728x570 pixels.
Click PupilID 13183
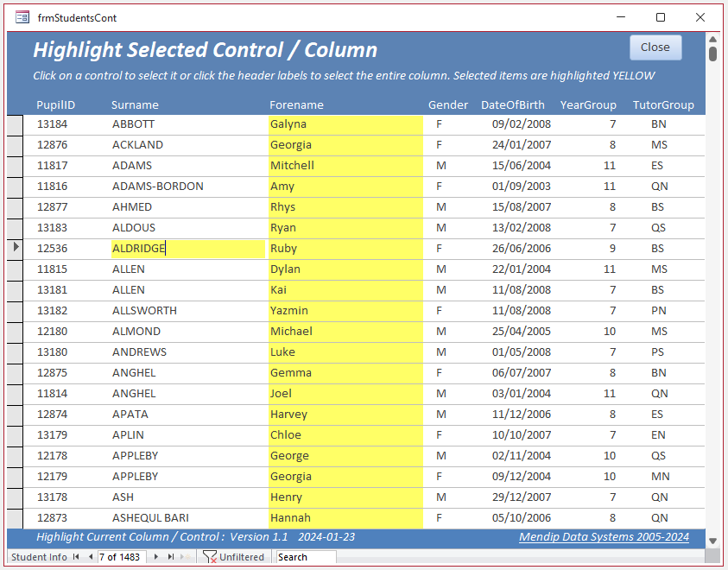pos(52,227)
